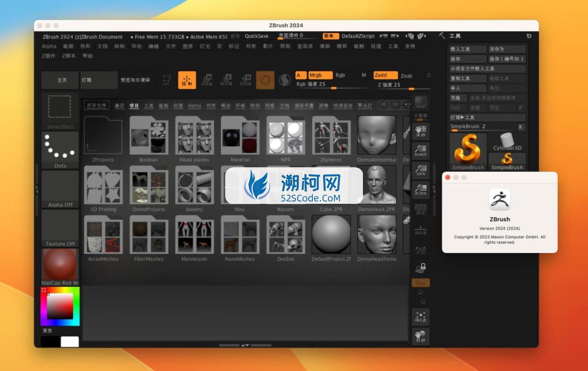Viewport: 588px width, 371px height.
Task: Open the MatCap Red Wax material selector
Action: 60,267
